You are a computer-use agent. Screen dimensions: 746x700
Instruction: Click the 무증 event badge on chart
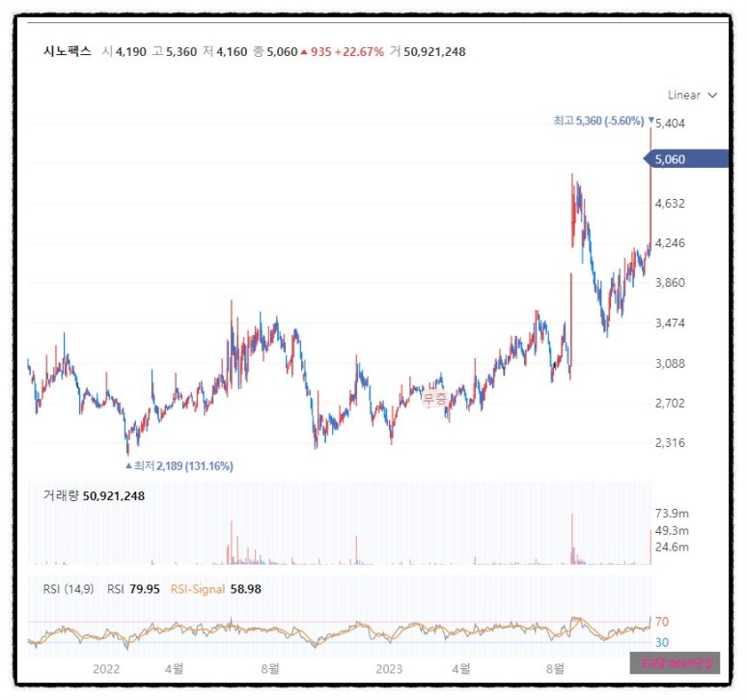tap(435, 399)
